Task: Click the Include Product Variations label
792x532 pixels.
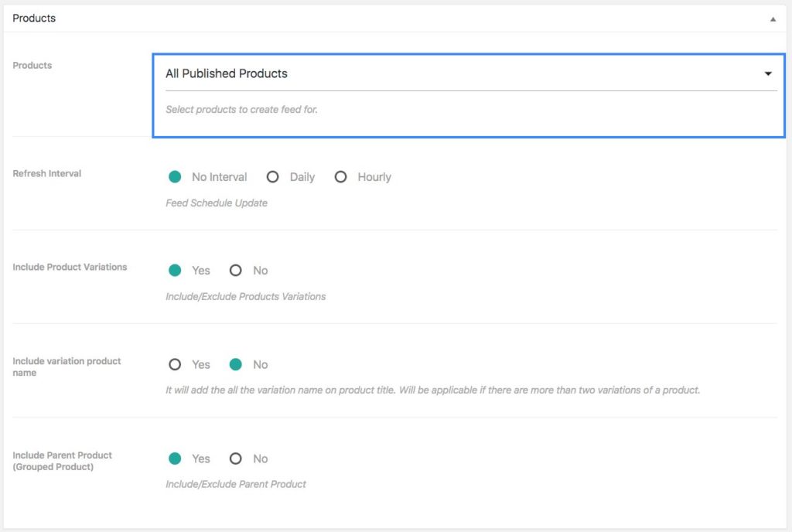Action: pyautogui.click(x=70, y=267)
